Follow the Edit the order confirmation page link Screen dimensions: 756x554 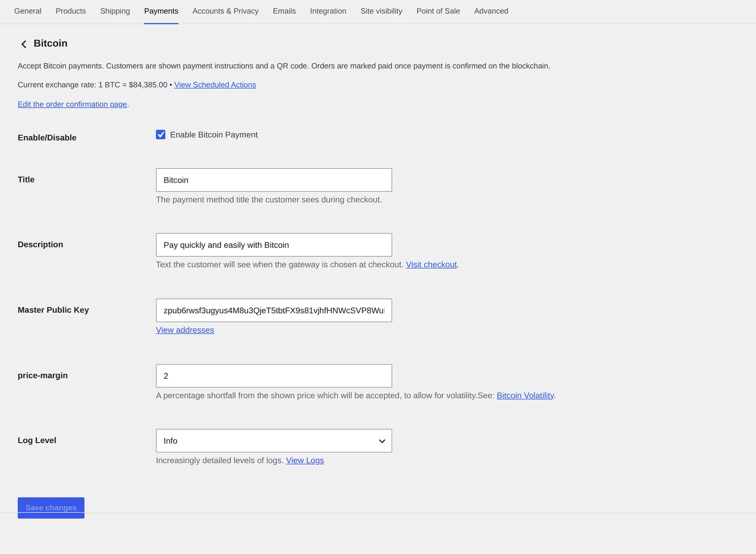72,104
